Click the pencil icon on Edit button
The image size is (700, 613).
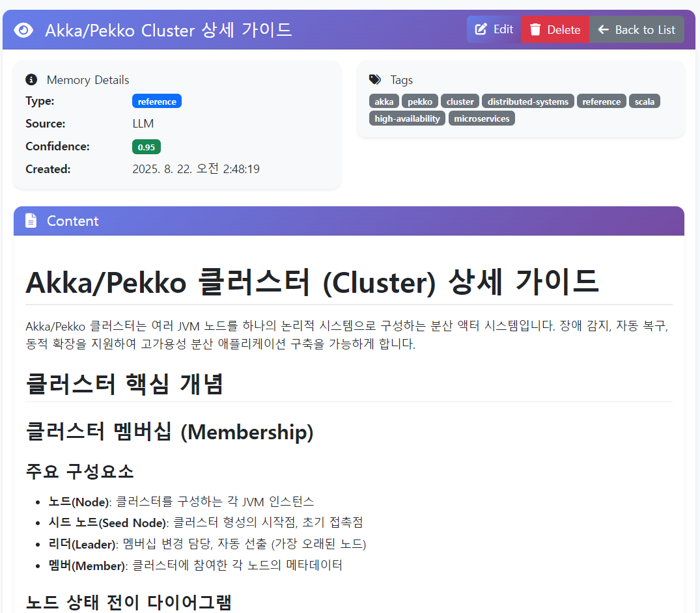[x=481, y=29]
